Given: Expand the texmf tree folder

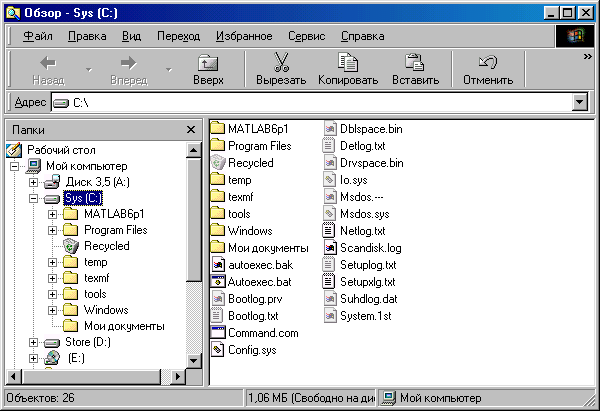Looking at the screenshot, I should pyautogui.click(x=52, y=278).
